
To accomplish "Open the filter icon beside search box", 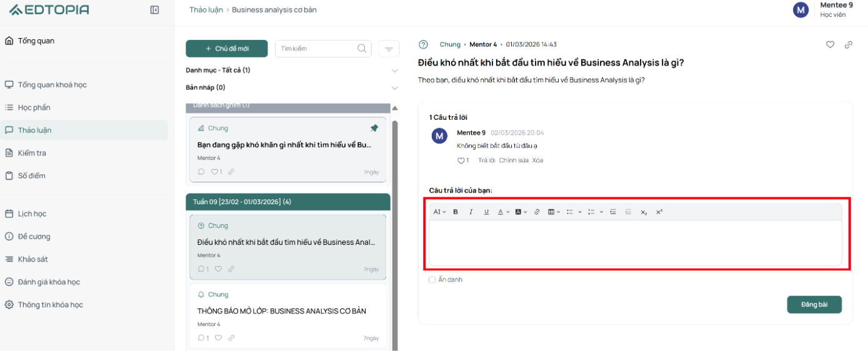I will point(389,49).
